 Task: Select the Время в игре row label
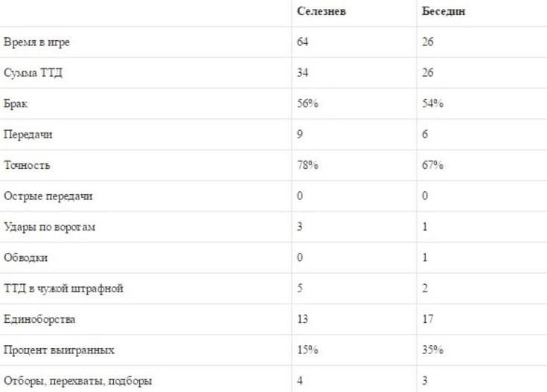[x=36, y=42]
